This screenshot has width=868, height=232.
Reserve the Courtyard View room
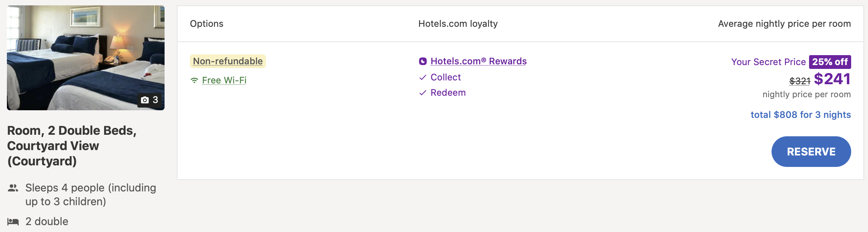click(x=811, y=152)
